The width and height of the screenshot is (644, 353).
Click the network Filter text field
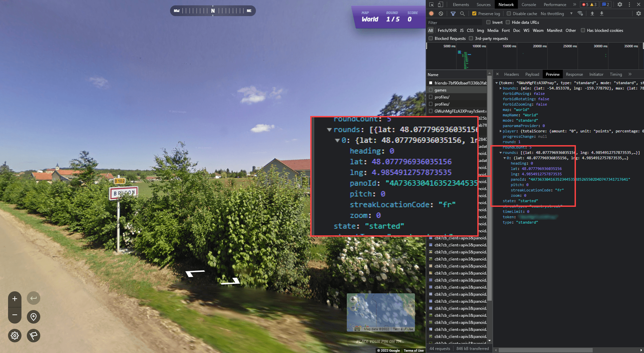[454, 22]
